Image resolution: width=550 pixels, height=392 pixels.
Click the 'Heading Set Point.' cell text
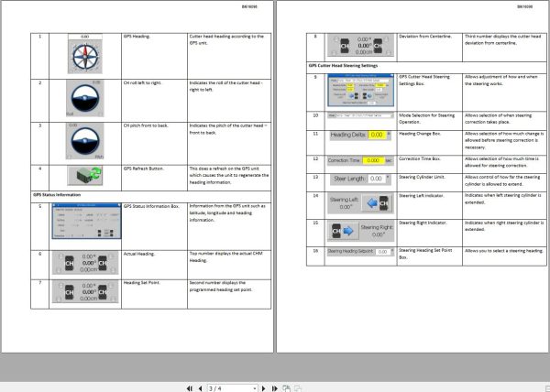point(142,283)
